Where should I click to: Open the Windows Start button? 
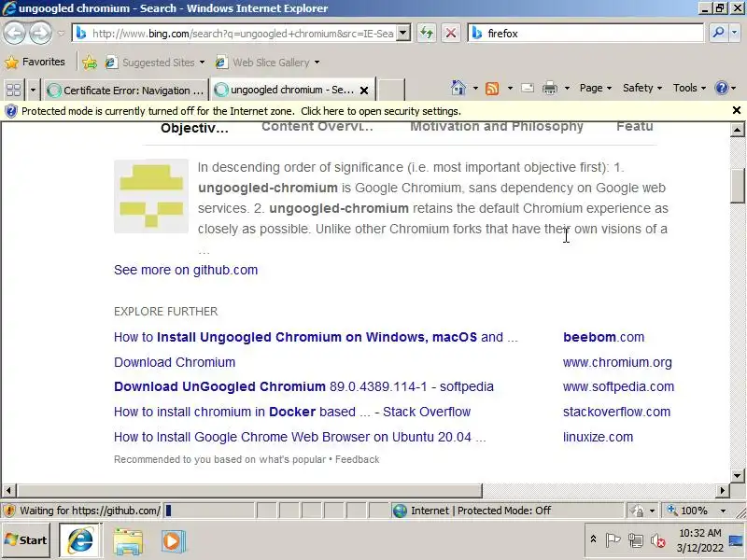26,540
